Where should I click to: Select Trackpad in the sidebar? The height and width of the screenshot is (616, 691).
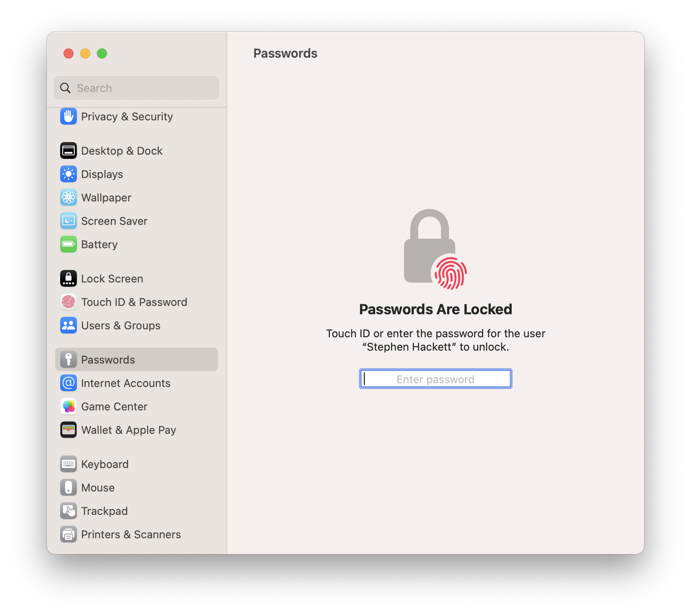click(x=104, y=511)
